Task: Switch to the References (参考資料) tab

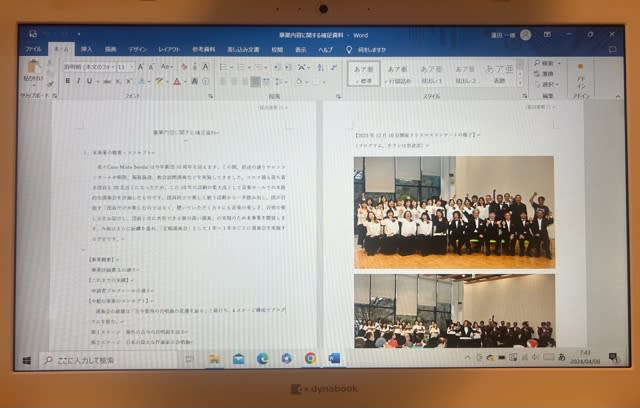Action: pyautogui.click(x=203, y=49)
